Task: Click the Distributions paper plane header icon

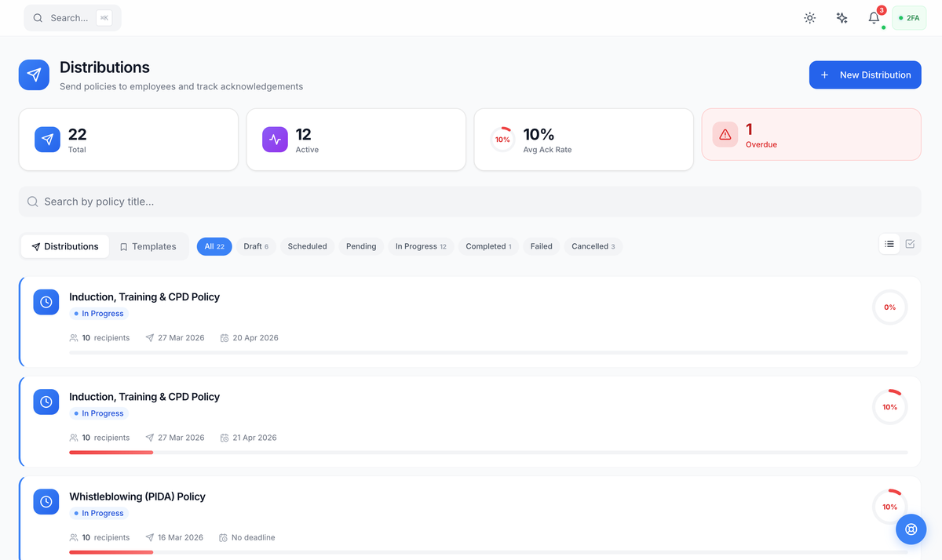Action: pos(34,75)
